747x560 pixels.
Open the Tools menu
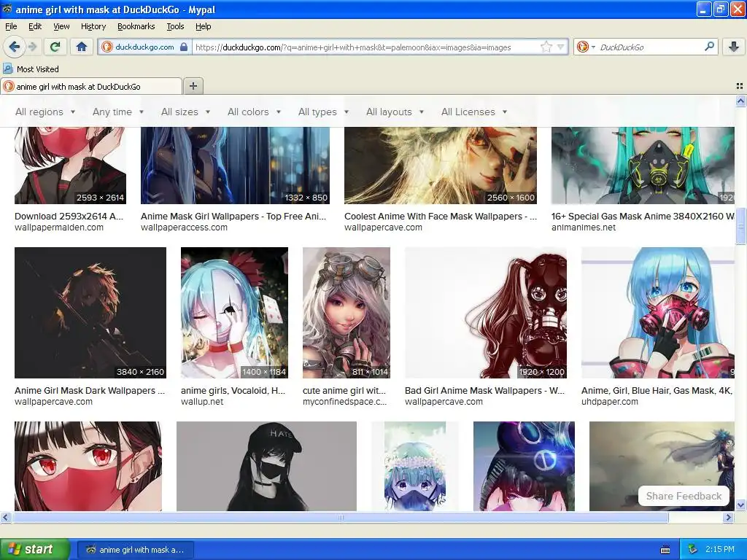pos(175,26)
